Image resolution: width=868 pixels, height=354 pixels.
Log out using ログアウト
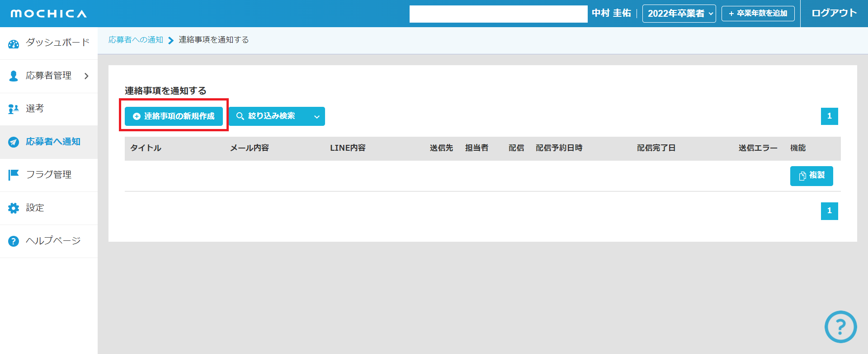coord(834,13)
